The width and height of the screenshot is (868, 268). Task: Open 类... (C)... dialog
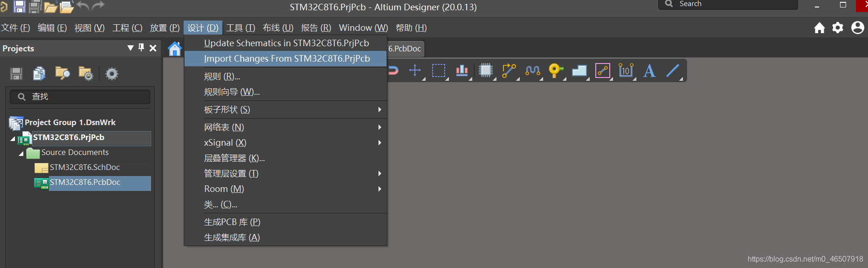point(286,204)
